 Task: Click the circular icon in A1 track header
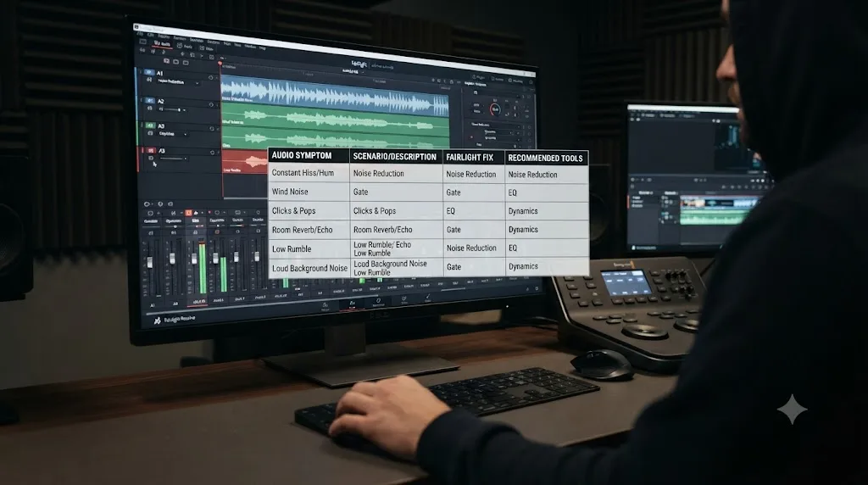pos(211,78)
